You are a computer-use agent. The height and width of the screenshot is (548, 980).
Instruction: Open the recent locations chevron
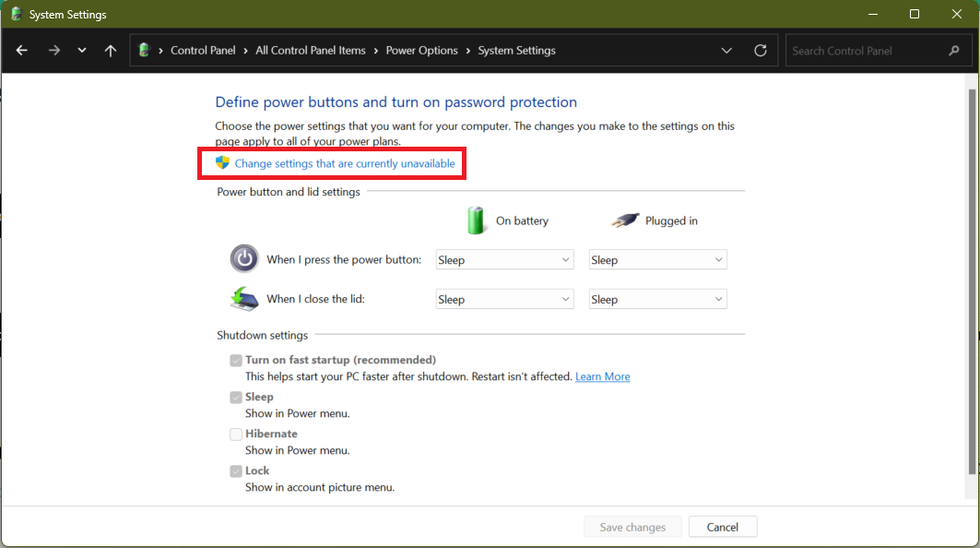(x=82, y=51)
